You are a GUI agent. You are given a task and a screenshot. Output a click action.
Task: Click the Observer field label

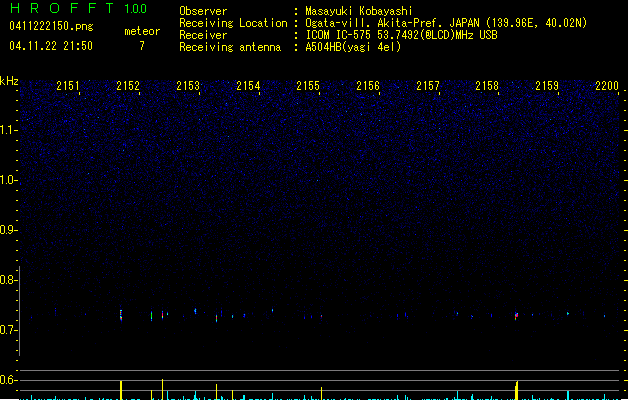point(203,11)
